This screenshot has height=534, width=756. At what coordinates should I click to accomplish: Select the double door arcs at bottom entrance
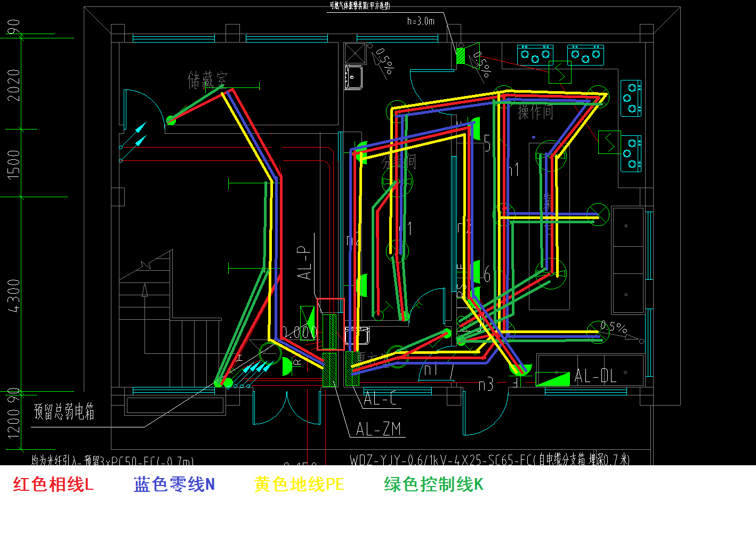[287, 408]
